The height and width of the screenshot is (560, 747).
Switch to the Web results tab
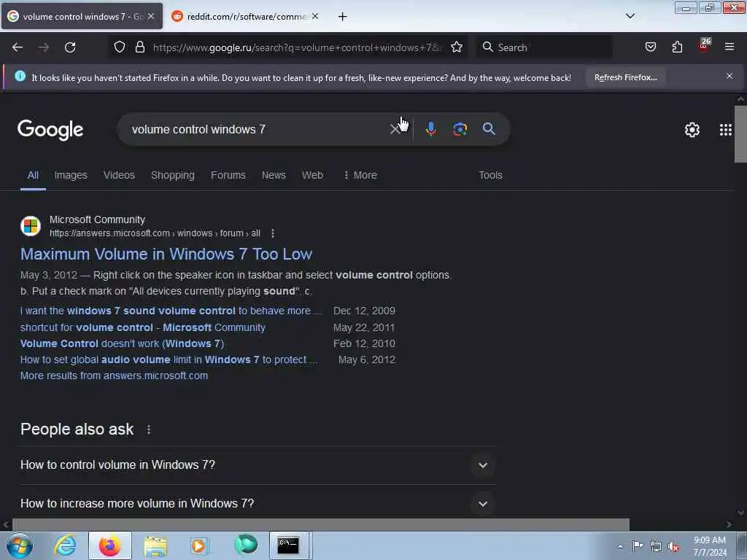coord(312,175)
